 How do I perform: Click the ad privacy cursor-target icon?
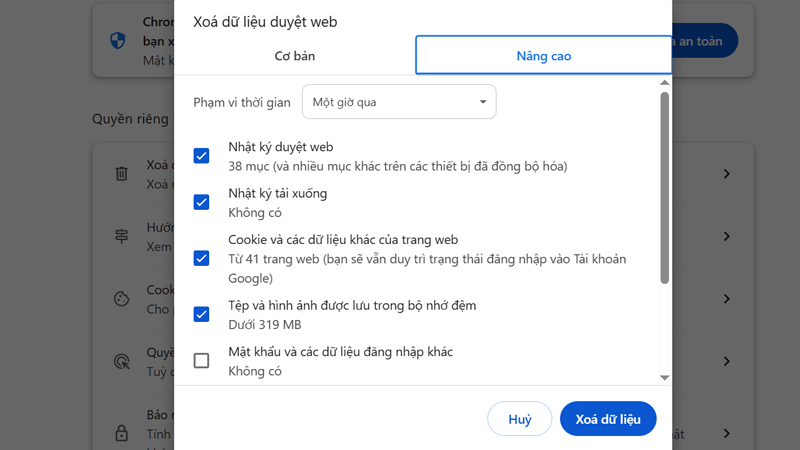122,361
